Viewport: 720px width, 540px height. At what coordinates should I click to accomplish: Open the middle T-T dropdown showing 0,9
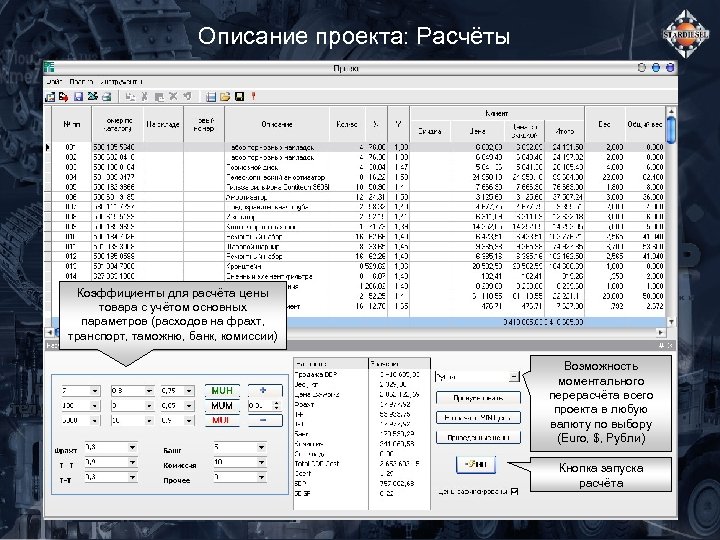132,462
